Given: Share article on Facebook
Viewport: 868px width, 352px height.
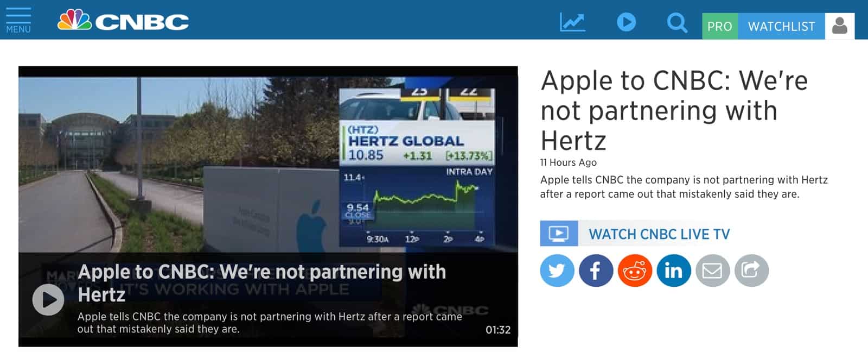Looking at the screenshot, I should click(596, 271).
